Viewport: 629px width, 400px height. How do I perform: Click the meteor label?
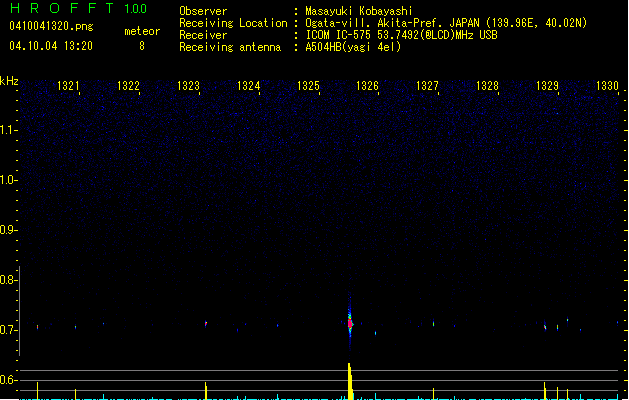tap(142, 31)
